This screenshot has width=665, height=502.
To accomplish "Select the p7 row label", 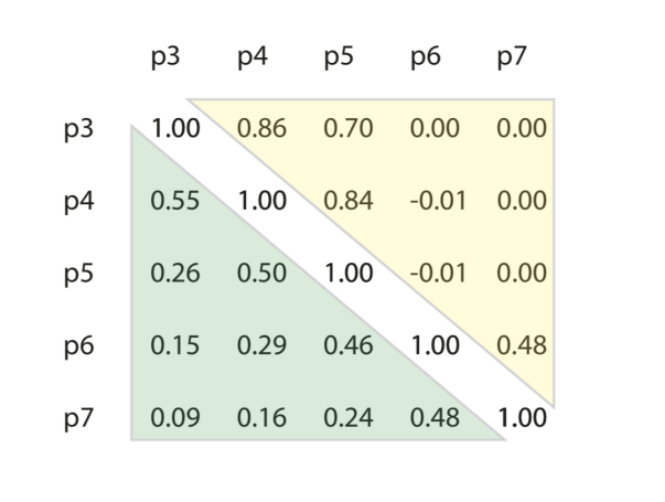I will click(x=79, y=417).
